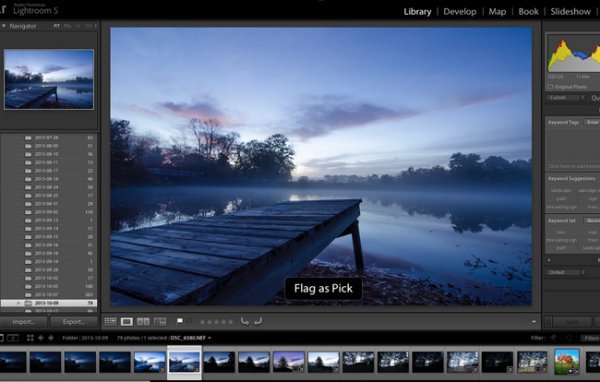Open the Keyword Set dropdown
The height and width of the screenshot is (382, 600).
pos(592,220)
